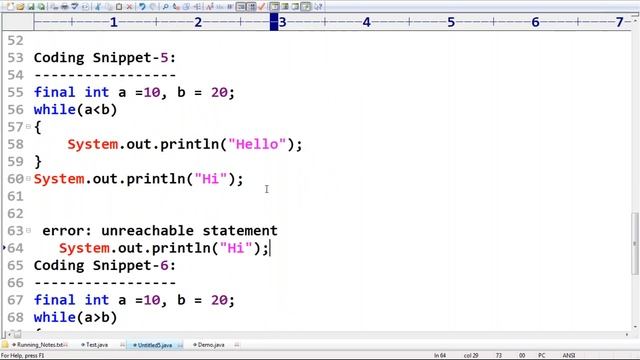Click the Open file folder icon
640x360 pixels.
coord(20,7)
